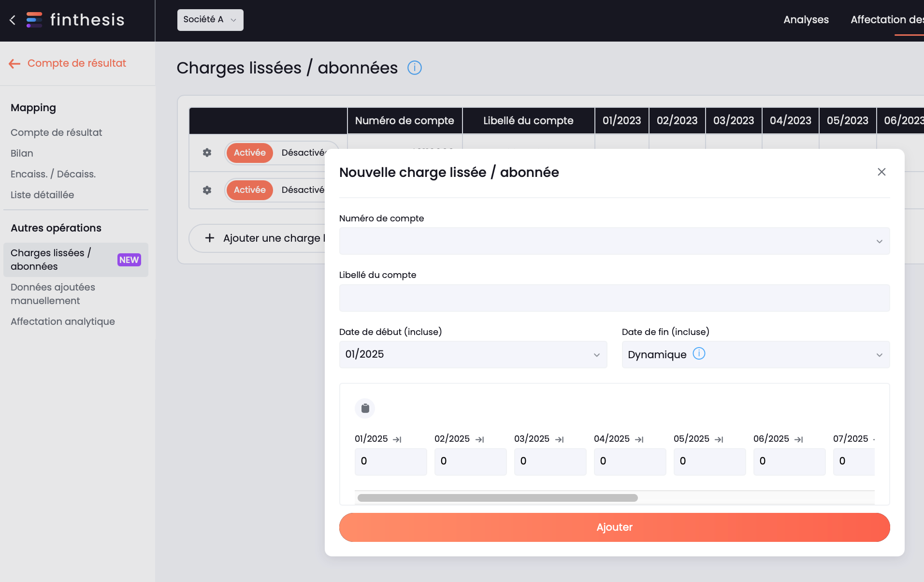
Task: Click the 01/2023 column header
Action: [621, 120]
